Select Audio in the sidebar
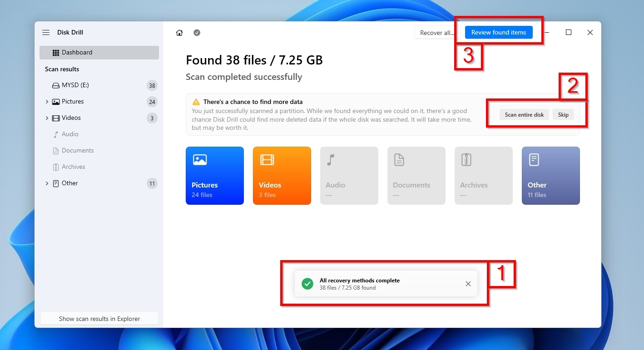 click(70, 134)
